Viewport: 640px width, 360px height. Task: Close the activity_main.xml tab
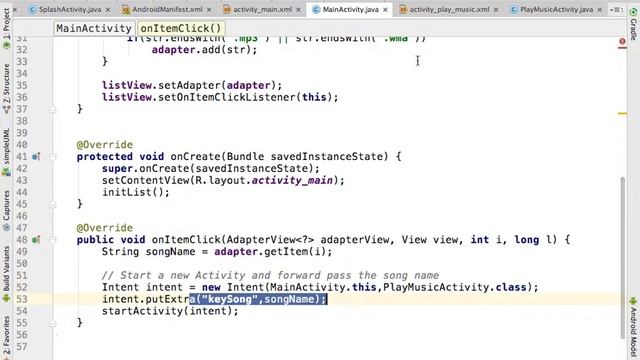click(298, 9)
